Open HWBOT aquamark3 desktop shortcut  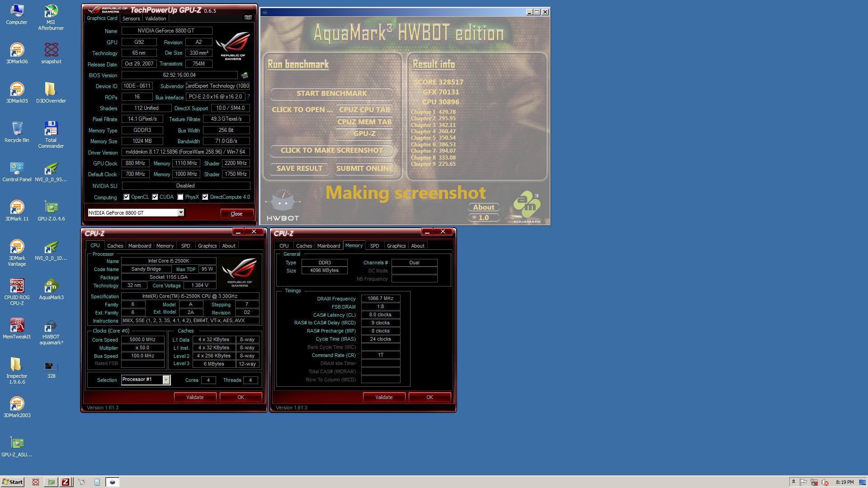coord(51,331)
